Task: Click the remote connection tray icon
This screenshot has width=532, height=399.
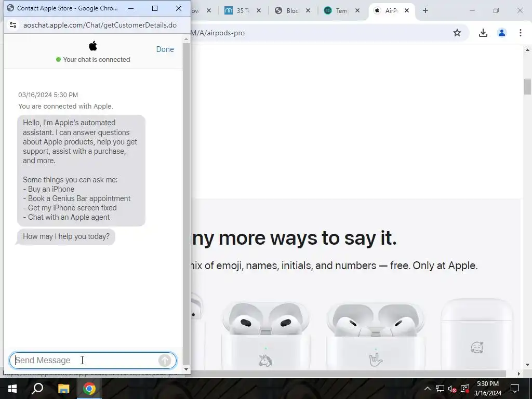Action: 465,389
